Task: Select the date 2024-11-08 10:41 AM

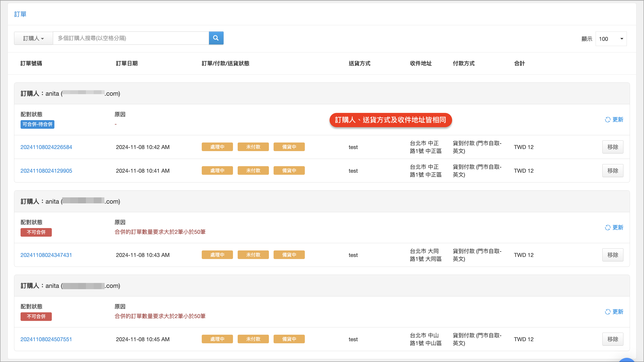Action: click(x=143, y=171)
